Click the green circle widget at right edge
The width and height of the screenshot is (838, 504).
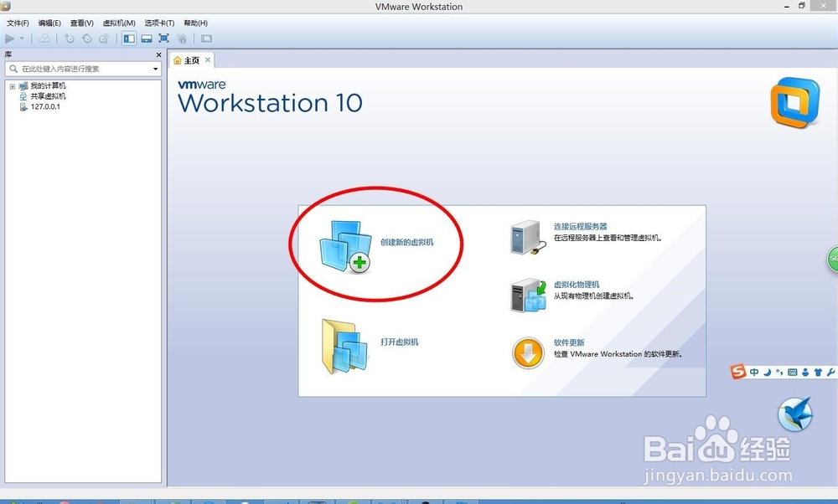[x=833, y=260]
